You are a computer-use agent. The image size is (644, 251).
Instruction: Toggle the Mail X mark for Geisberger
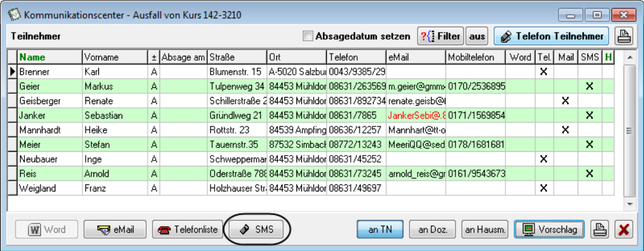pos(565,101)
